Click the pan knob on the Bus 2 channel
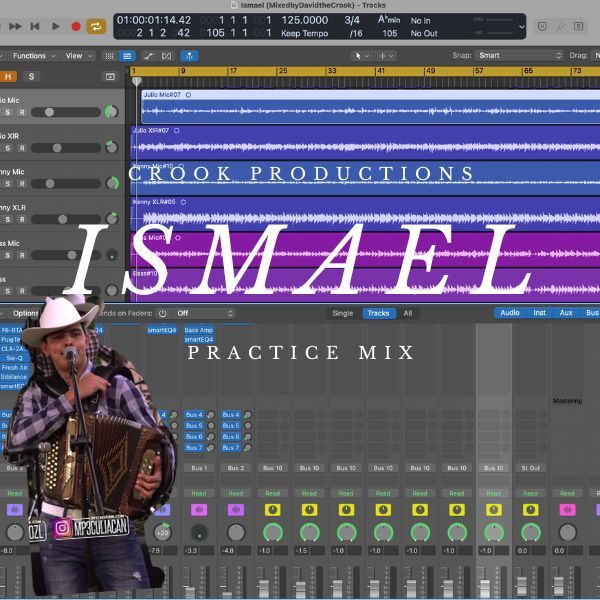 point(236,533)
